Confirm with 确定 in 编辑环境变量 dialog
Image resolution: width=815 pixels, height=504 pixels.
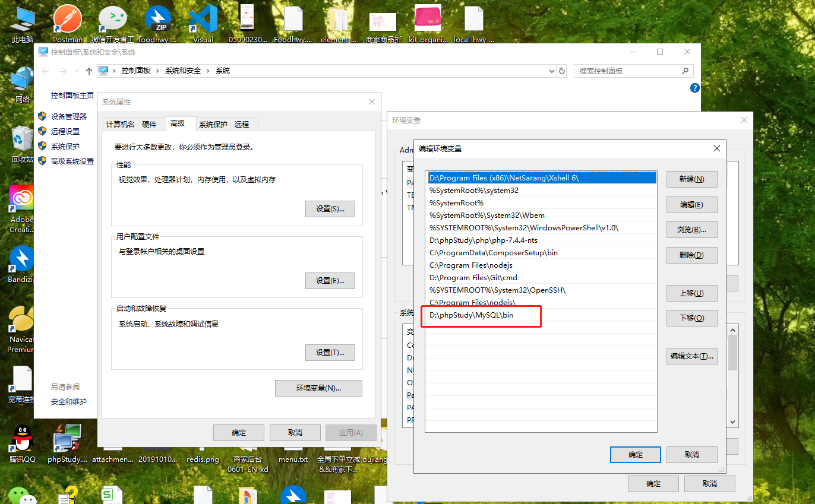(636, 455)
